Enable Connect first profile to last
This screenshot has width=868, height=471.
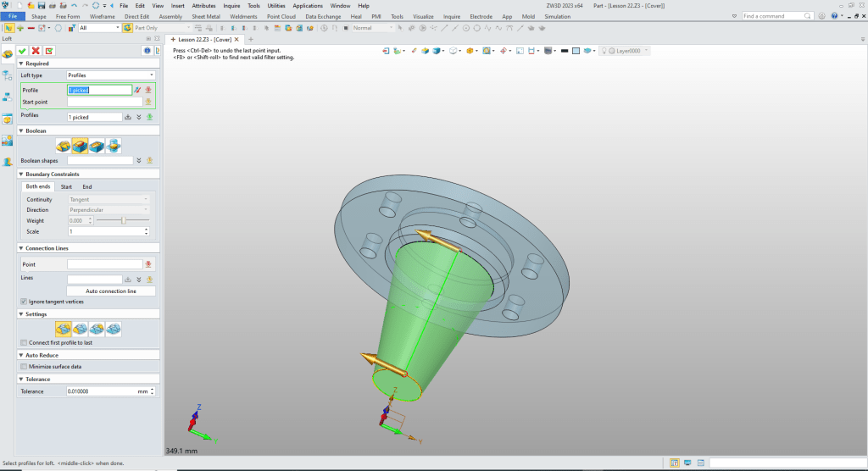click(23, 342)
